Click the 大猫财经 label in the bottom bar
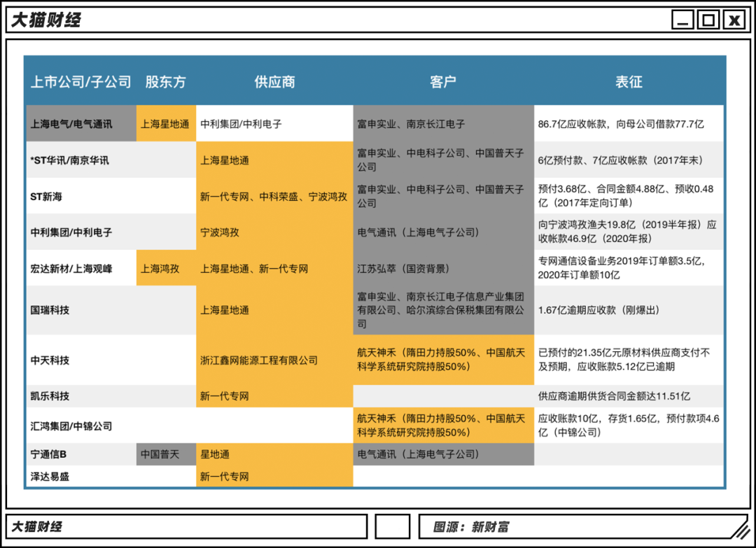The width and height of the screenshot is (756, 548). click(36, 526)
